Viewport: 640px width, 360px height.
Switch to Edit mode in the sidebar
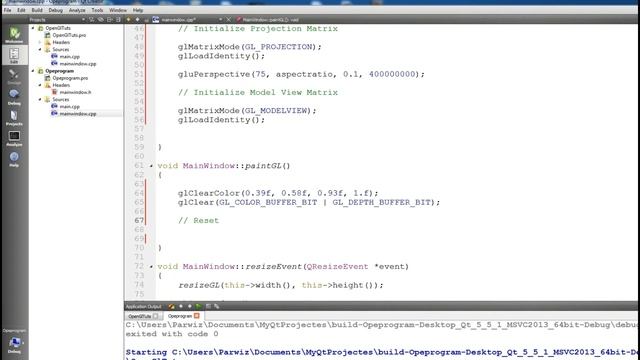tap(14, 55)
